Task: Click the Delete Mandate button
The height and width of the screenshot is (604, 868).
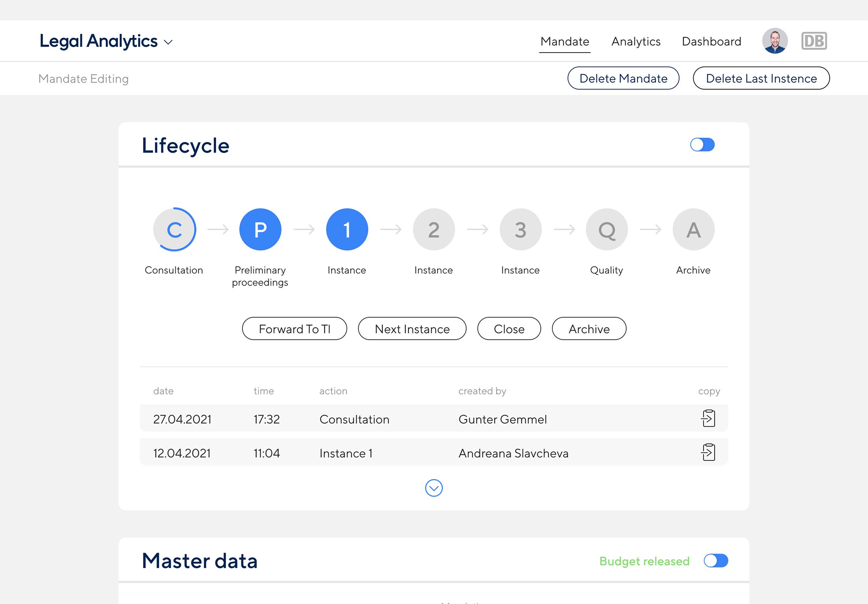Action: click(623, 78)
